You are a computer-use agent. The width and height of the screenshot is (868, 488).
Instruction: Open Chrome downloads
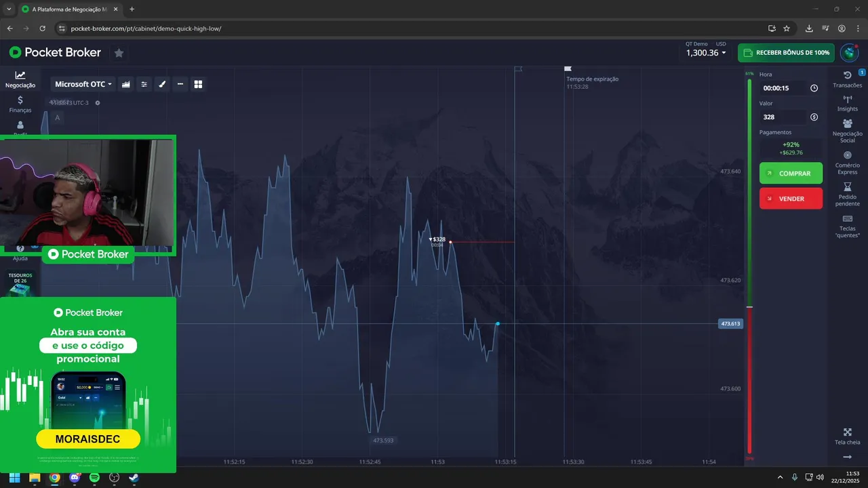[809, 28]
